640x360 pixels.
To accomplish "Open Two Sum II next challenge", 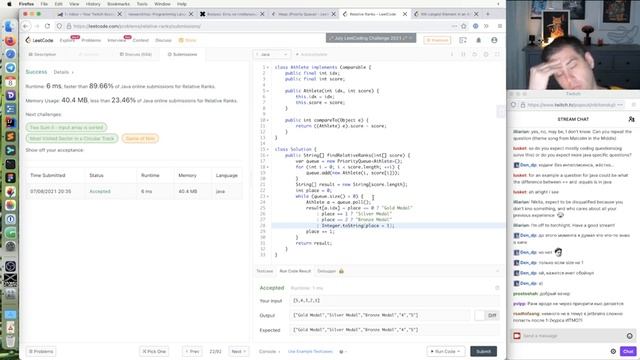I will [x=66, y=127].
